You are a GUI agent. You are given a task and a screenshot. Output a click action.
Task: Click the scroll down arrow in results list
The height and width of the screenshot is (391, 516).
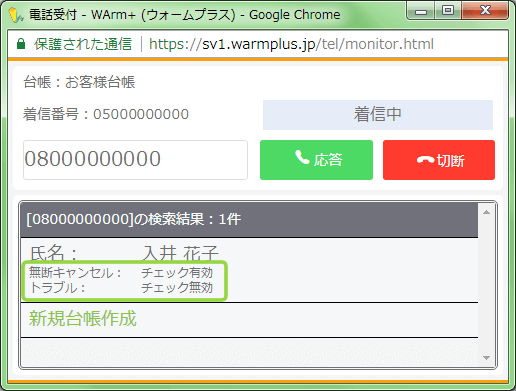[486, 358]
